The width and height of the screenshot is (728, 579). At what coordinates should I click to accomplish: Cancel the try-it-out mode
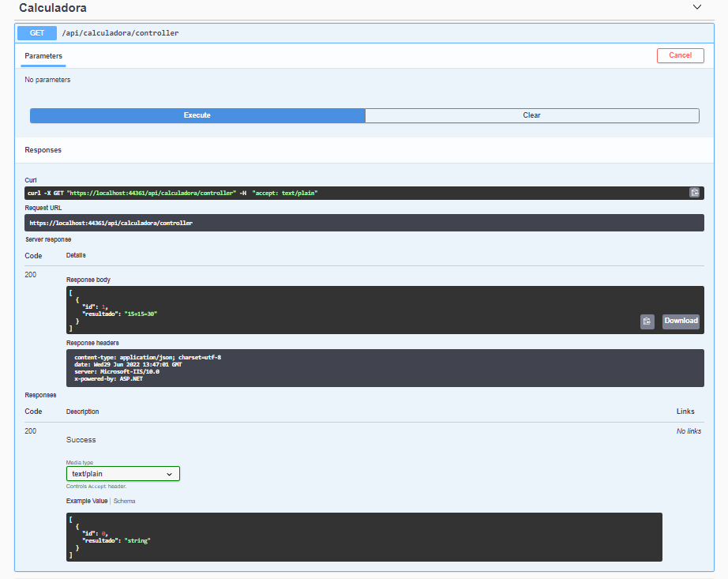pyautogui.click(x=680, y=55)
